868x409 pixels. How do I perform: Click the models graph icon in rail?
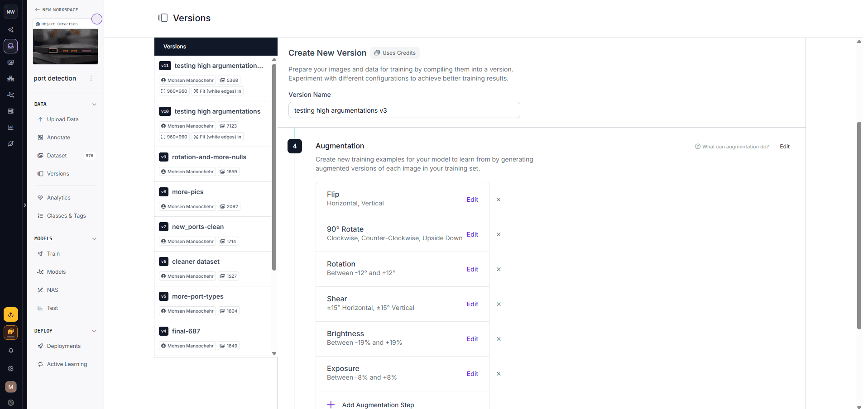10,95
